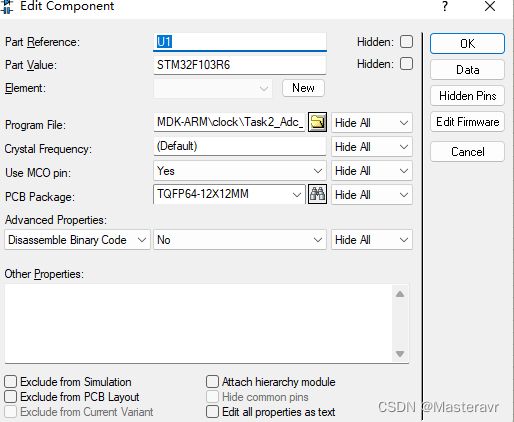Click the Data button
Image resolution: width=514 pixels, height=422 pixels.
click(467, 70)
